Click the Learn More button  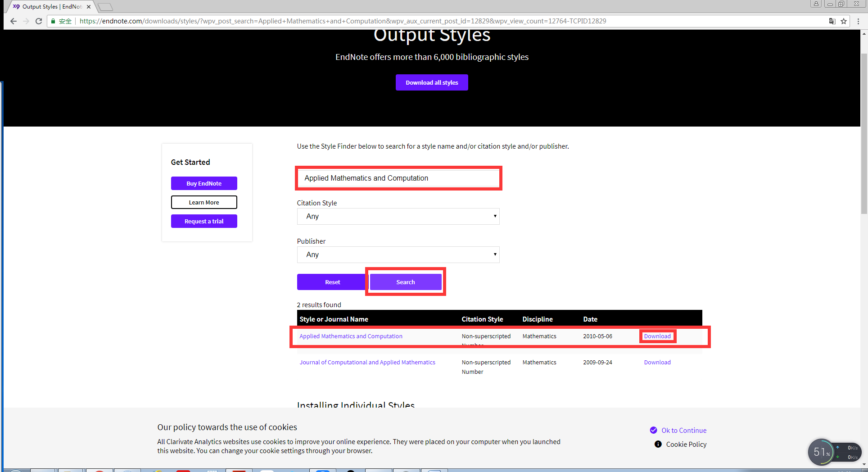coord(204,202)
